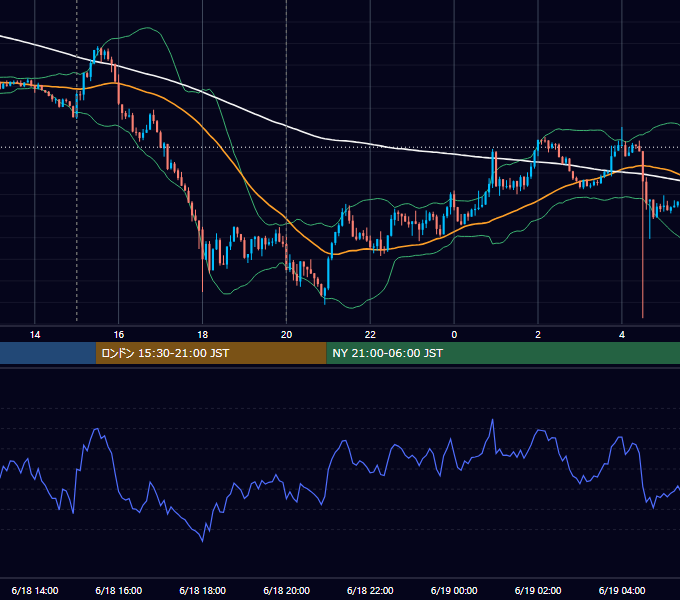Click the 6/18 22:00 time label
680x600 pixels.
(x=370, y=590)
